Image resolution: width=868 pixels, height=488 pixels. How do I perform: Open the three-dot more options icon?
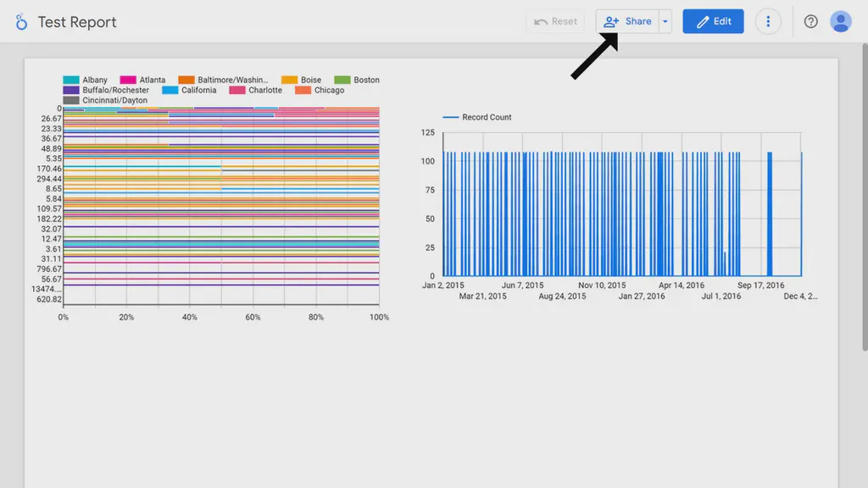point(768,21)
